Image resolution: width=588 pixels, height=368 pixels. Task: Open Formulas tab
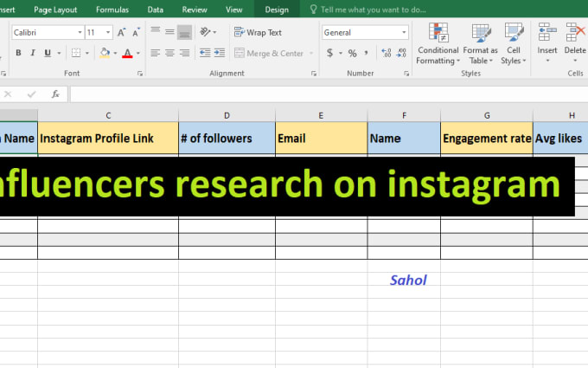[x=112, y=10]
